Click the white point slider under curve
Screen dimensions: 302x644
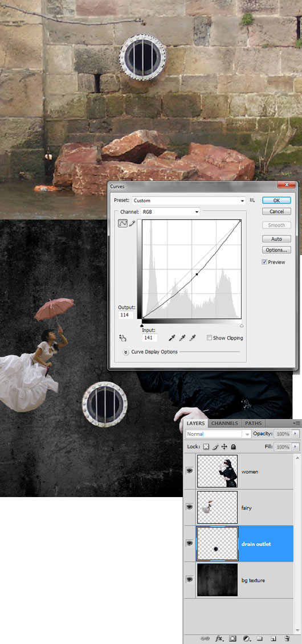tap(241, 325)
